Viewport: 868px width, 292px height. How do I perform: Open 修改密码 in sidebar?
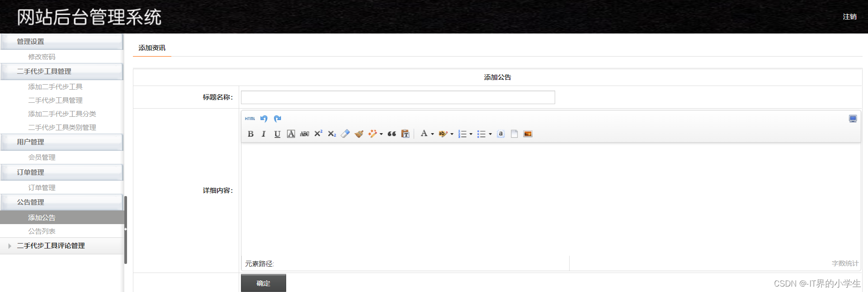tap(42, 57)
